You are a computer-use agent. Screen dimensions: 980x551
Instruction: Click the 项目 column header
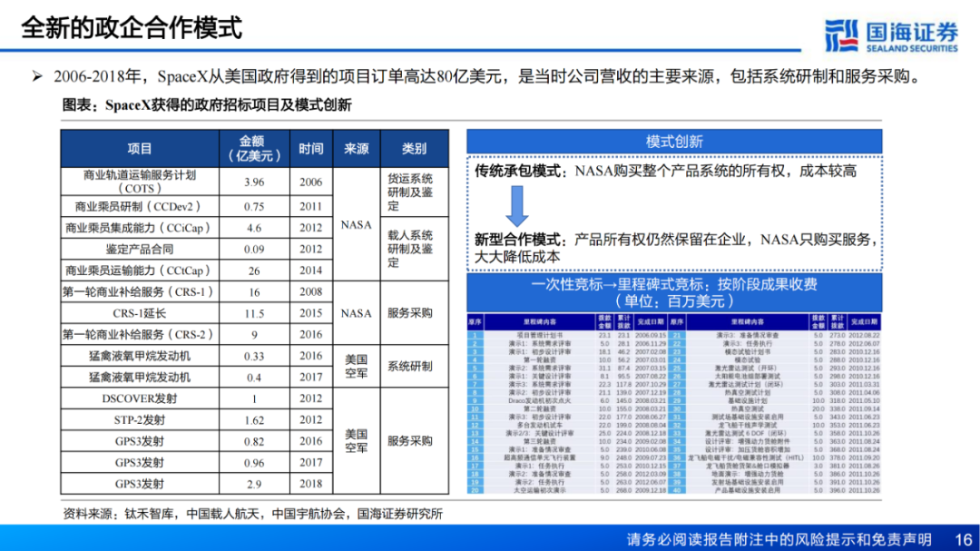coord(140,148)
